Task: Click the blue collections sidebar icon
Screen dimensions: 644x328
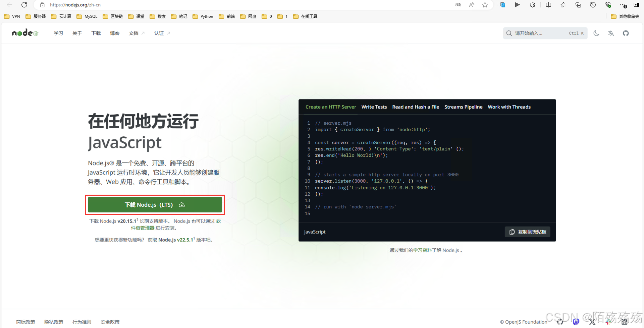Action: tap(502, 5)
